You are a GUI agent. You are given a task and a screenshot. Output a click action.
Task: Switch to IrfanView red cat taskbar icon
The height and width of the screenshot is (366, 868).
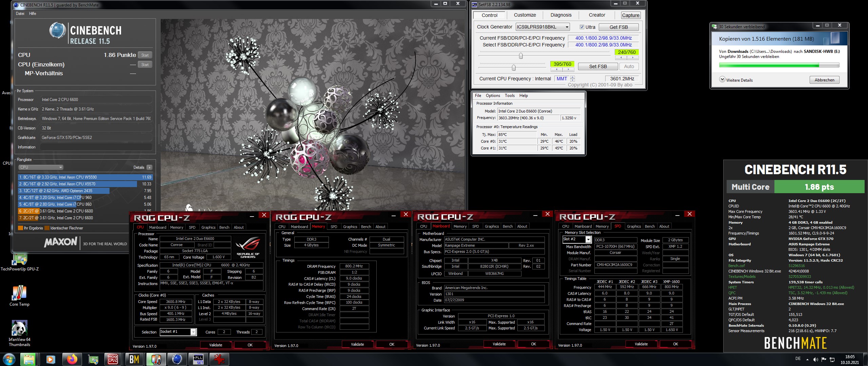[219, 359]
